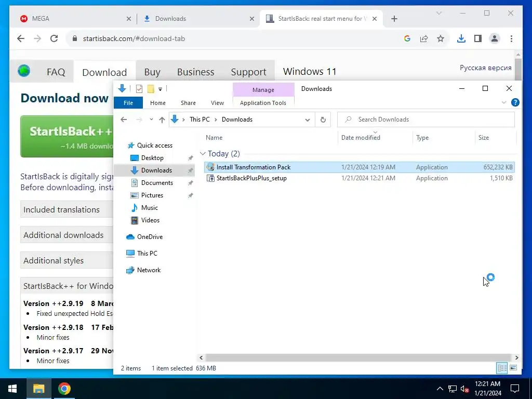532x399 pixels.
Task: Expand Additional styles section on webpage
Action: pos(67,261)
